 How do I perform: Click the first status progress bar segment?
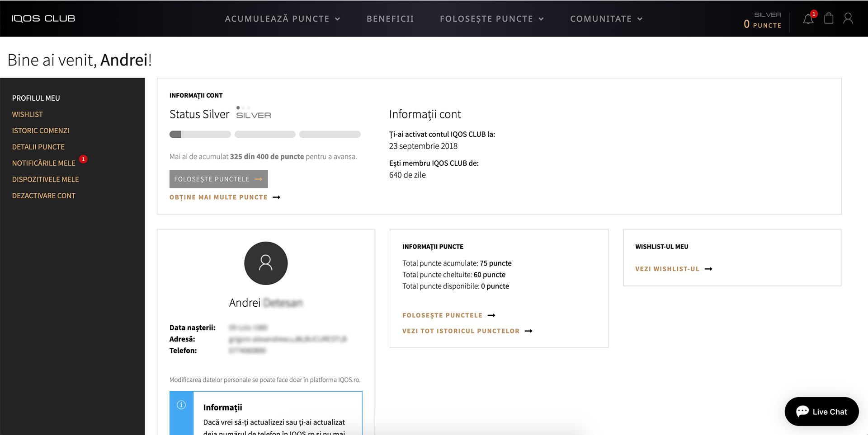[200, 134]
